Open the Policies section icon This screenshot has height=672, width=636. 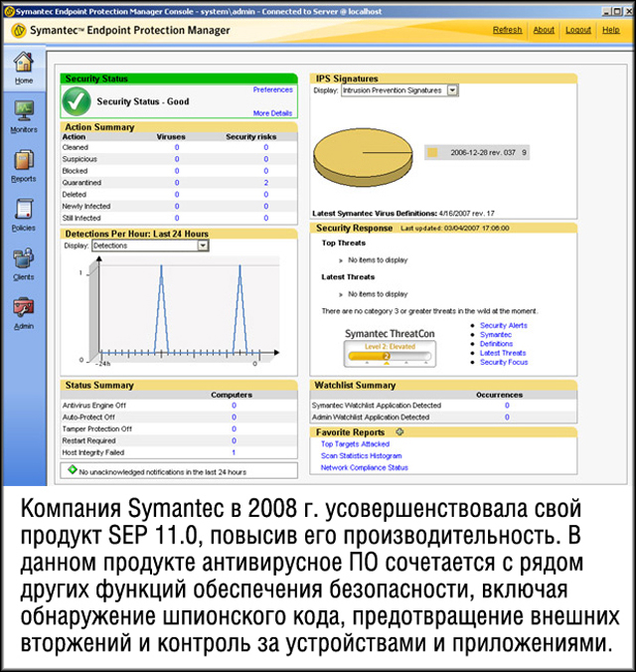point(24,209)
